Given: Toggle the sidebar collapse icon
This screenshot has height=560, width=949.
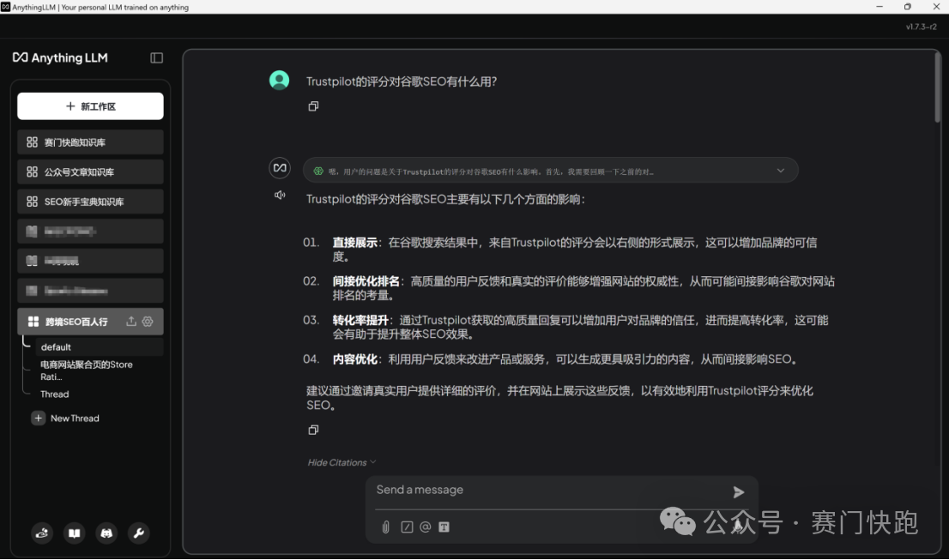Looking at the screenshot, I should pyautogui.click(x=157, y=58).
